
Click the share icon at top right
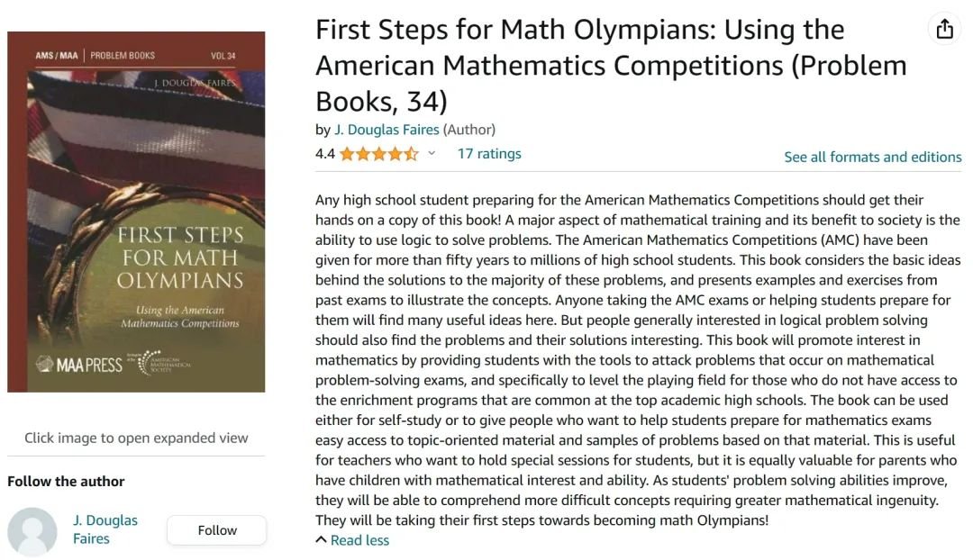click(944, 29)
